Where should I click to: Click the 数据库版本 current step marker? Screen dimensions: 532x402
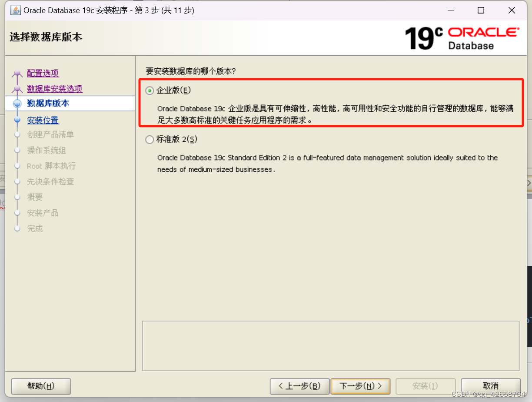[17, 104]
